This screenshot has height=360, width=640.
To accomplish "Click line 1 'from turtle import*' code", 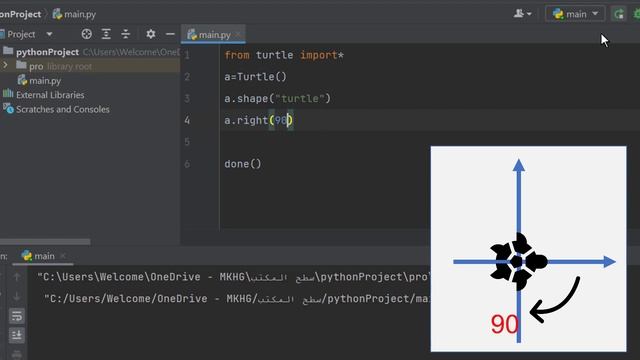I will 284,55.
